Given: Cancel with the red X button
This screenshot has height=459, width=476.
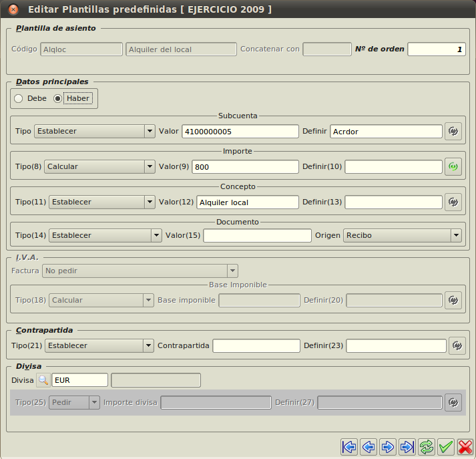Looking at the screenshot, I should click(465, 447).
